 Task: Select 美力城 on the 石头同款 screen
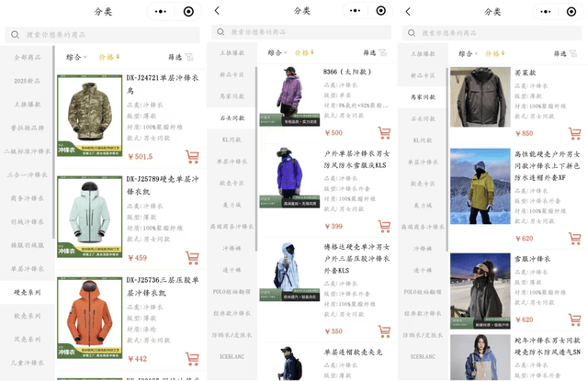232,205
